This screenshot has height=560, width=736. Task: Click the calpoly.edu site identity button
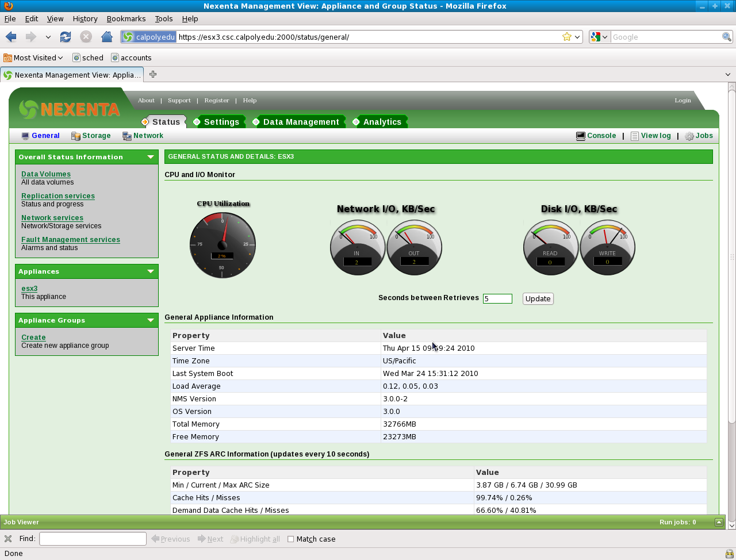(x=148, y=37)
